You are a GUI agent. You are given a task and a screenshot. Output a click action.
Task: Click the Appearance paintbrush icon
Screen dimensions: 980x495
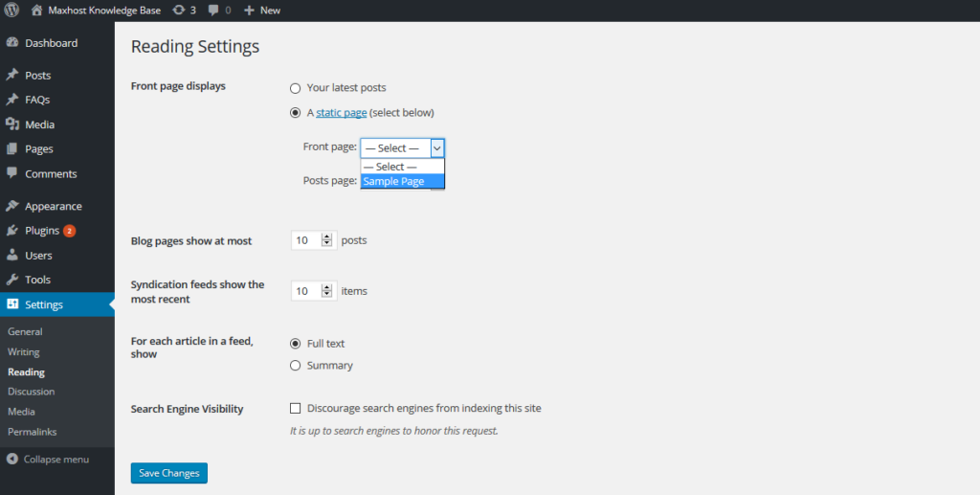pyautogui.click(x=12, y=206)
